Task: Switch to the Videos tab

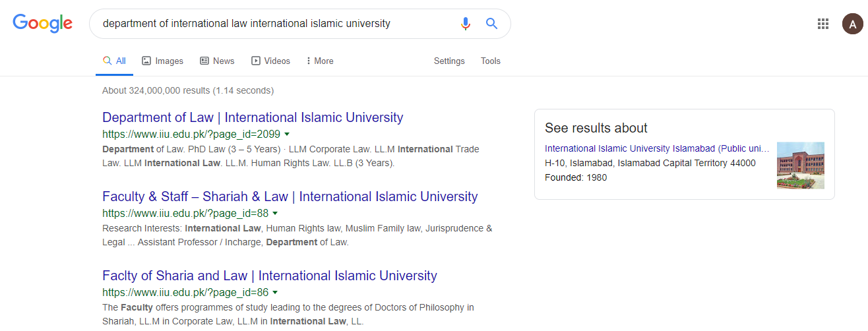Action: click(x=270, y=61)
